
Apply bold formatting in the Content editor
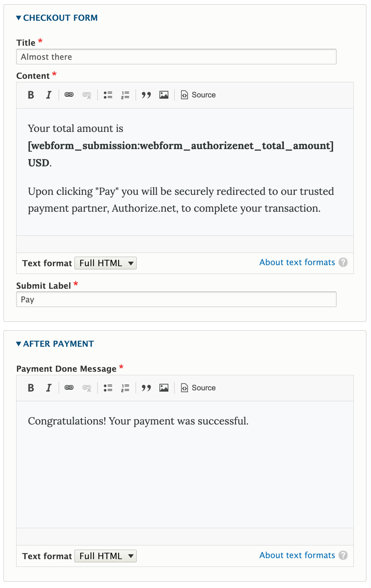(31, 95)
